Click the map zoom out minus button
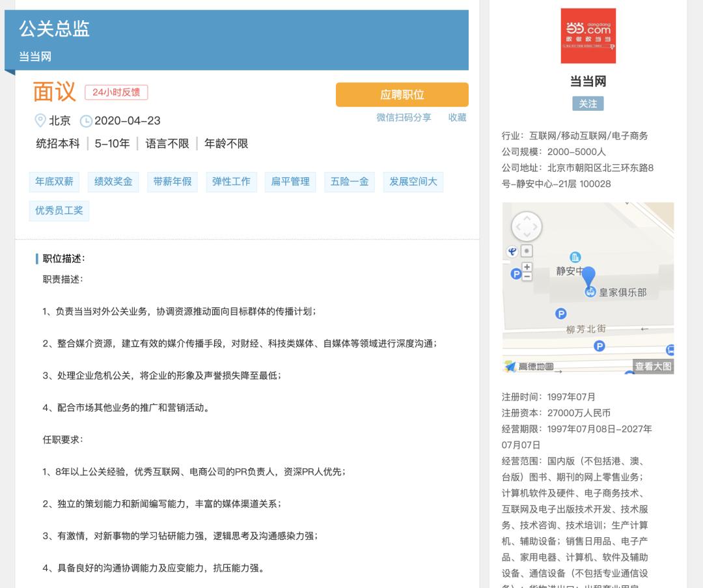Image resolution: width=703 pixels, height=588 pixels. [x=527, y=276]
